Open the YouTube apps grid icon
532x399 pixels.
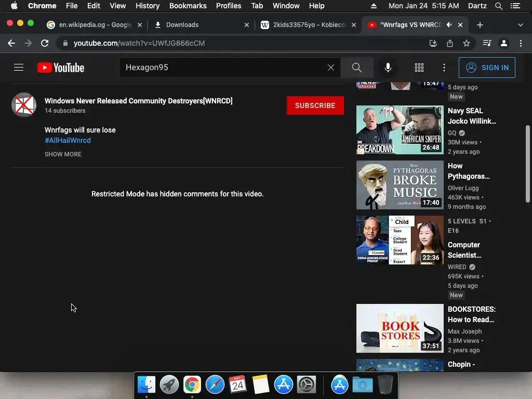click(419, 68)
